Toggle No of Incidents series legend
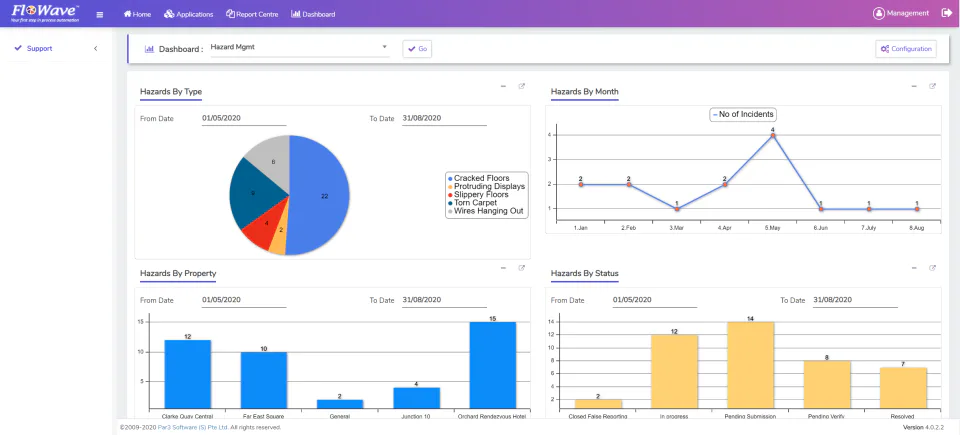 (x=743, y=114)
